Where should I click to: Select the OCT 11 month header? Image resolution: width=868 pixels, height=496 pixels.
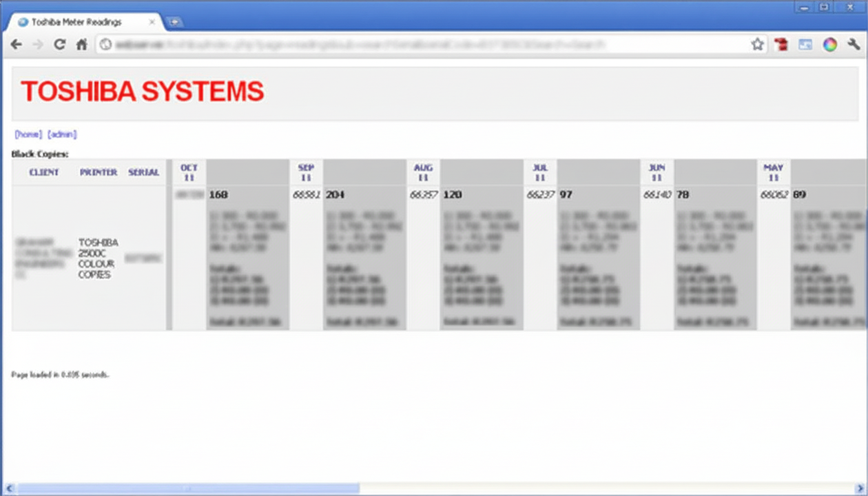tap(189, 172)
